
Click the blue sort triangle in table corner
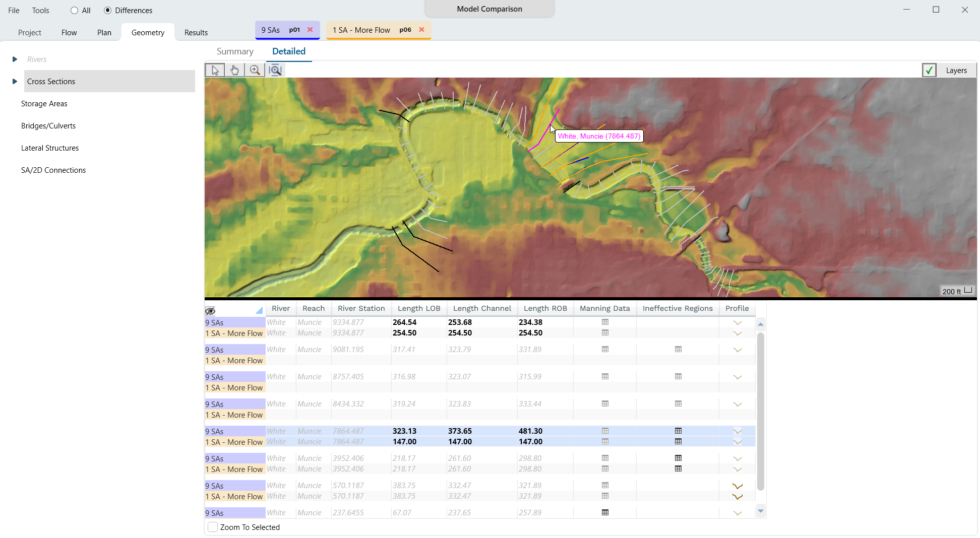click(x=259, y=310)
